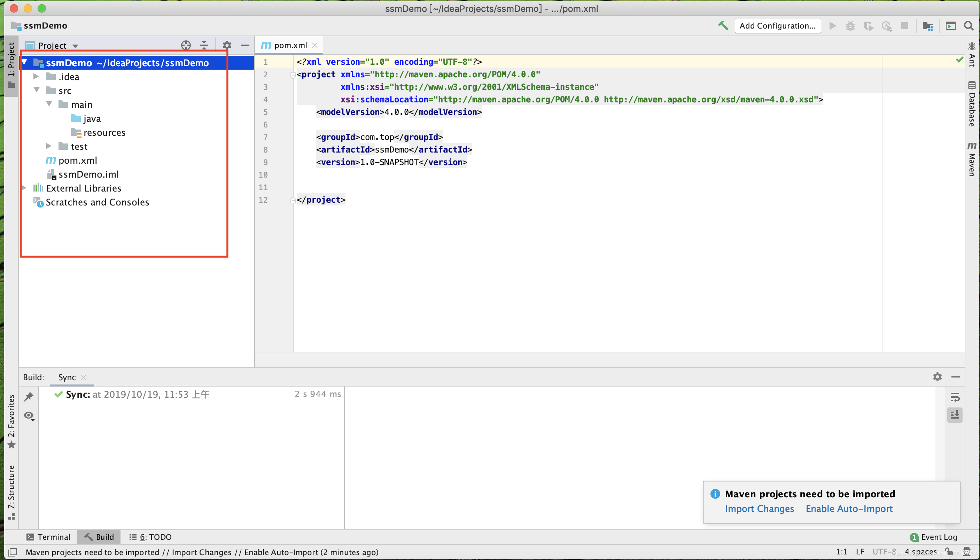This screenshot has width=980, height=560.
Task: Click the Scroll to End icon in Build panel
Action: 955,415
